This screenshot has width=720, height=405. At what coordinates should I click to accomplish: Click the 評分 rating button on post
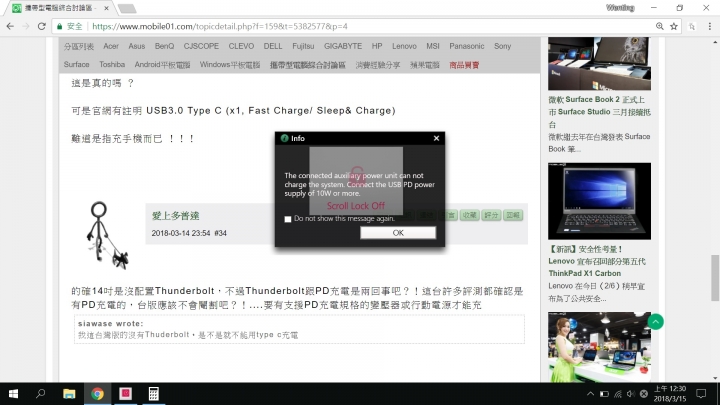pos(491,215)
